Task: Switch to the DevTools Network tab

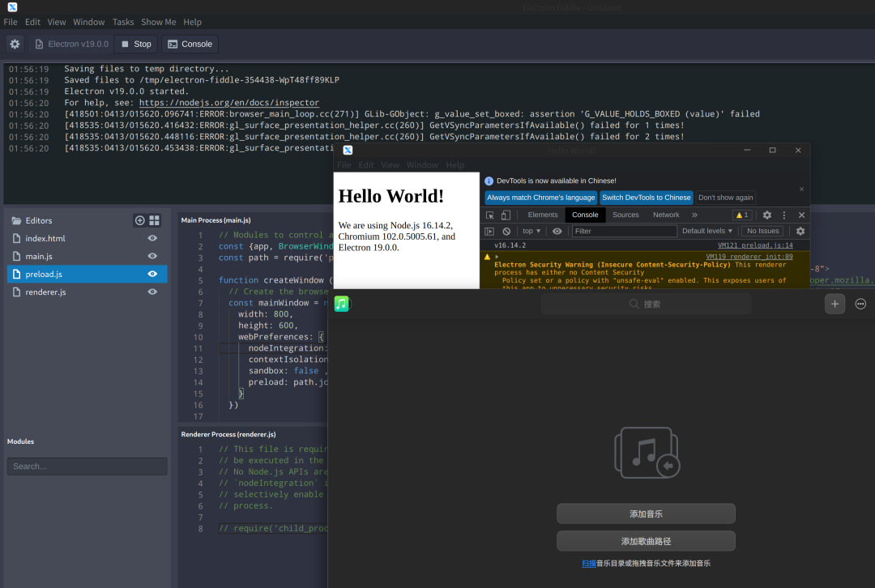Action: point(666,215)
